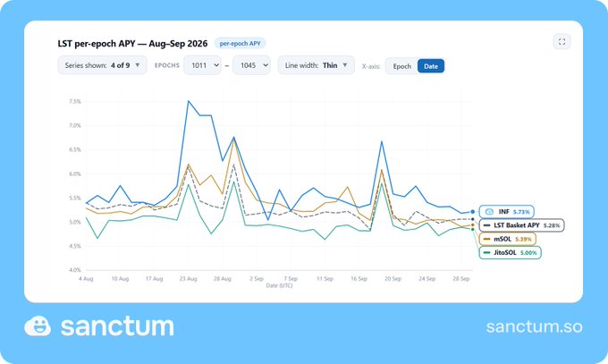Click the per-epoch APY badge
This screenshot has width=608, height=364.
(240, 44)
